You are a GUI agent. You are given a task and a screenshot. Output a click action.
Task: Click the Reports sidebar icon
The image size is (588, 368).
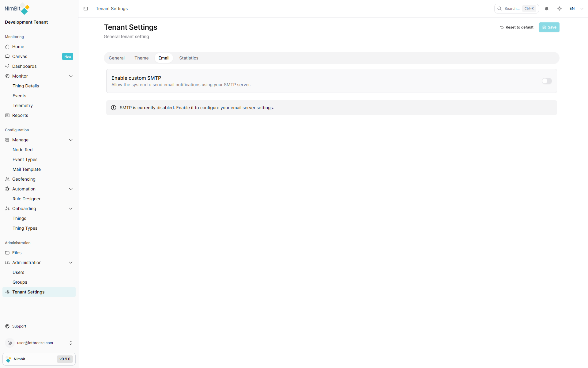point(7,115)
